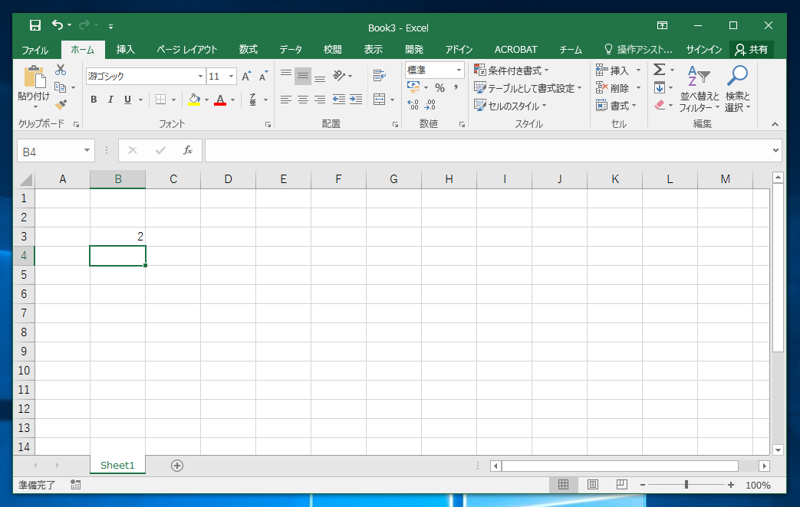800x507 pixels.
Task: Apply yellow fill color with the paint bucket
Action: coord(194,99)
